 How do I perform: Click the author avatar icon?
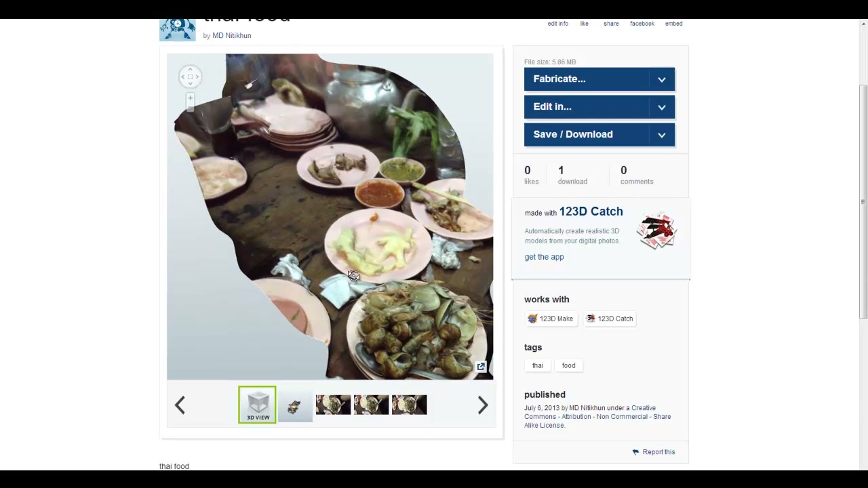coord(178,30)
